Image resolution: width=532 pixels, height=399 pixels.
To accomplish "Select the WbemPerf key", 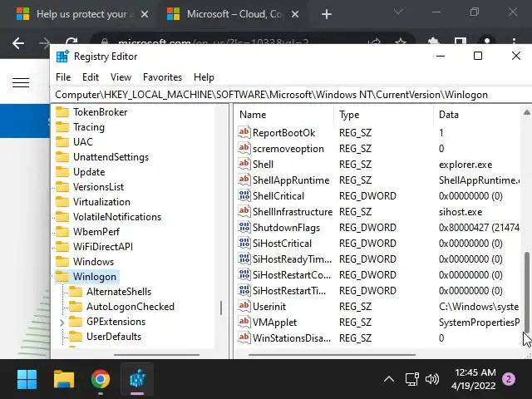I will [x=96, y=231].
